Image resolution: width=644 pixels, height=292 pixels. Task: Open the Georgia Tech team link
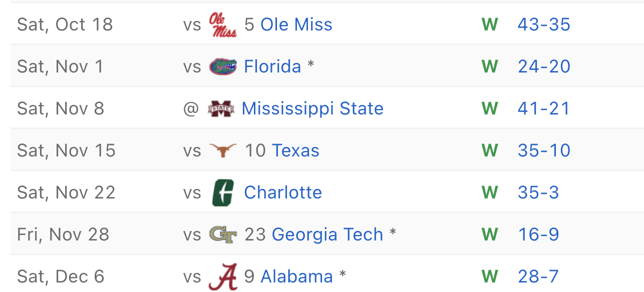point(328,234)
